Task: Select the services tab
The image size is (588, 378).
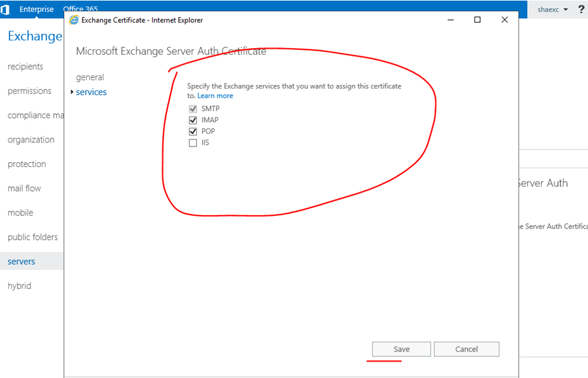Action: coord(91,92)
